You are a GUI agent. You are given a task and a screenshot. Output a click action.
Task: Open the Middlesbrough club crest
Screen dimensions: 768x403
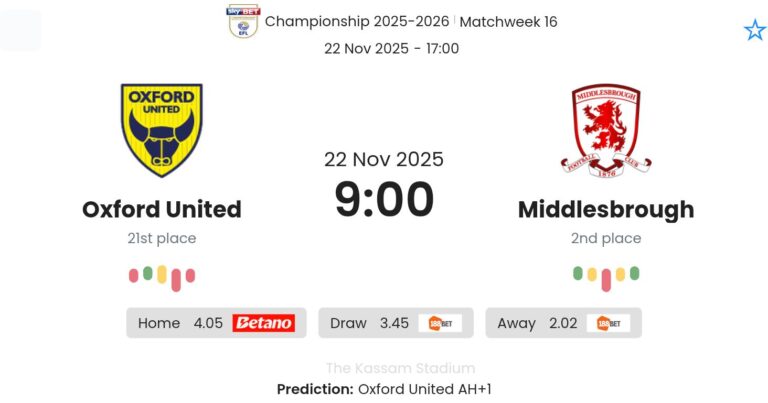pos(605,130)
